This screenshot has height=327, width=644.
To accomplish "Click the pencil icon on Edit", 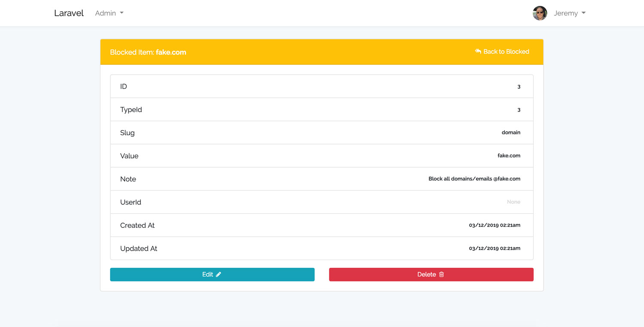I will pyautogui.click(x=219, y=275).
